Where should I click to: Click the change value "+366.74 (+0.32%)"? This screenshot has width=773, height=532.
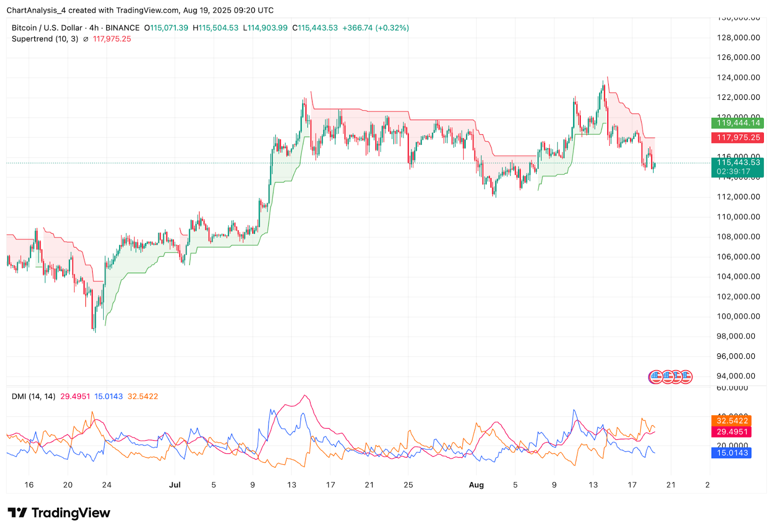[x=376, y=28]
